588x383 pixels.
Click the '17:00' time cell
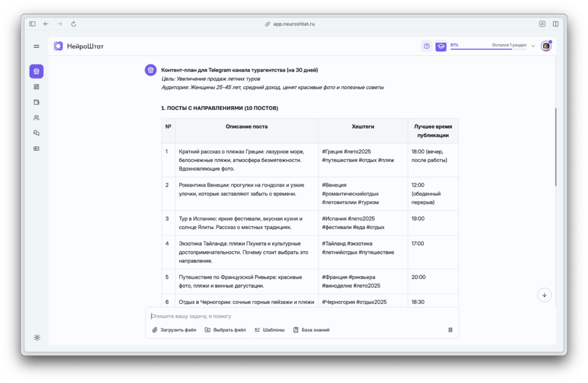click(433, 252)
